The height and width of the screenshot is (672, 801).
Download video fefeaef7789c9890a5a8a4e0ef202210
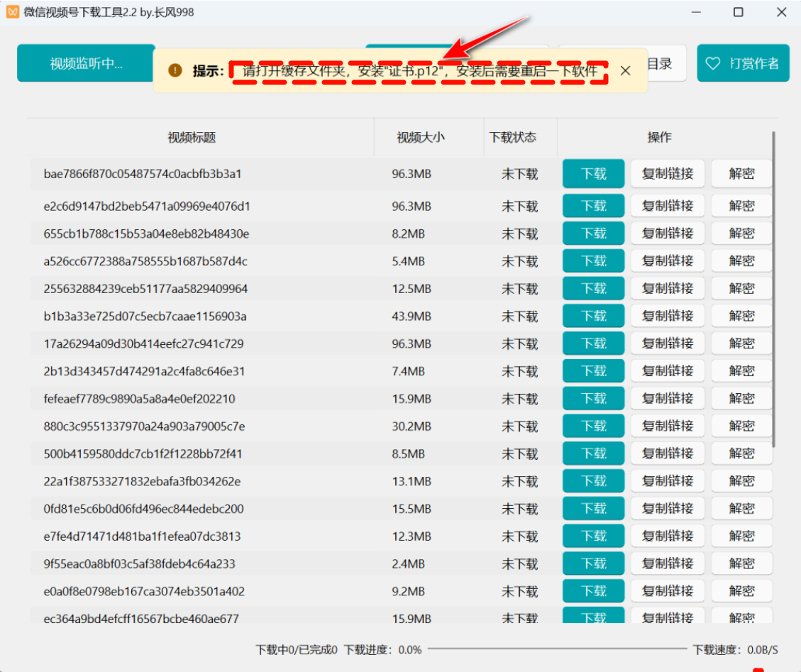click(594, 399)
